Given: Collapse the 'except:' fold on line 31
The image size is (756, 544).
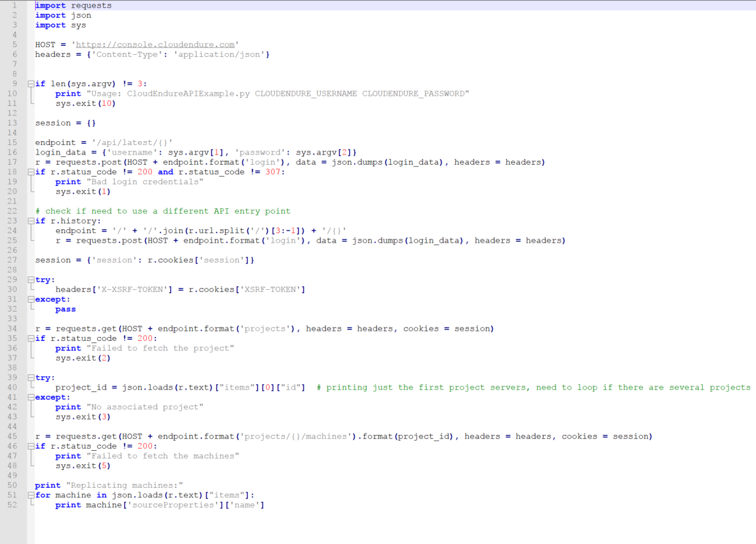Looking at the screenshot, I should (x=31, y=299).
